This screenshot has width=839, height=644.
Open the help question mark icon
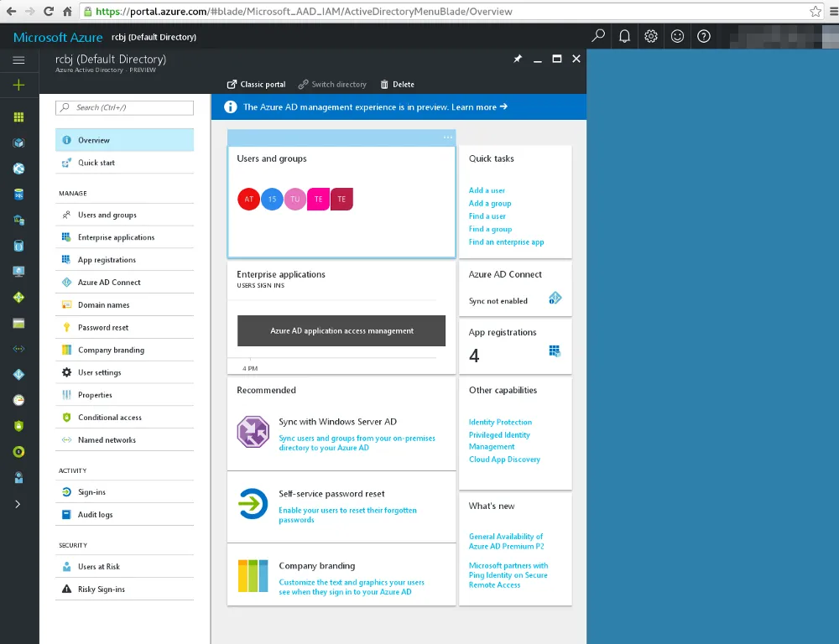tap(704, 36)
